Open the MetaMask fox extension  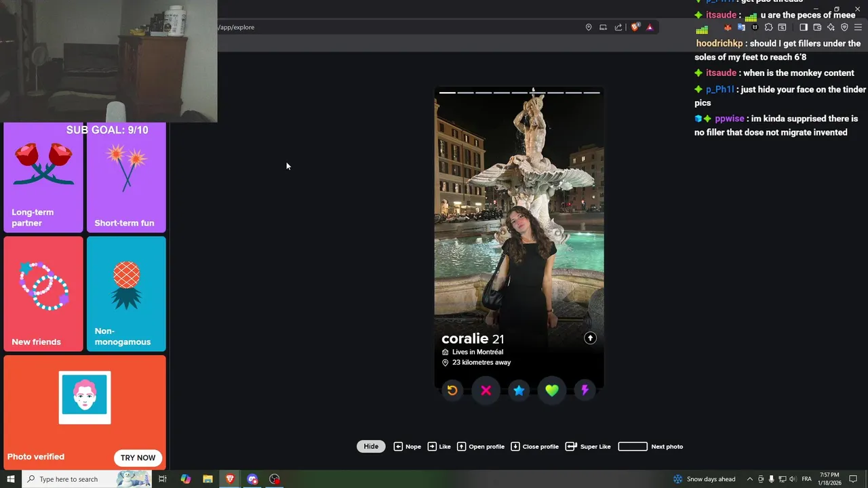click(728, 28)
